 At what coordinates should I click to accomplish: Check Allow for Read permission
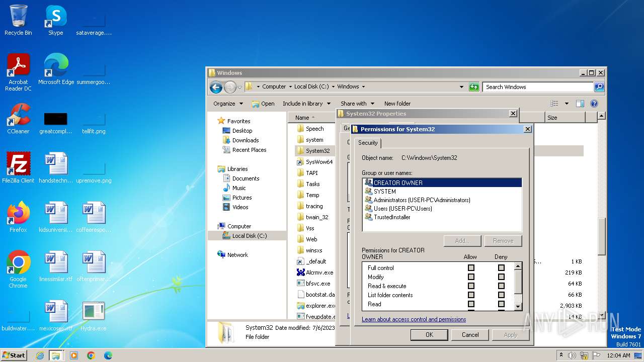(471, 304)
